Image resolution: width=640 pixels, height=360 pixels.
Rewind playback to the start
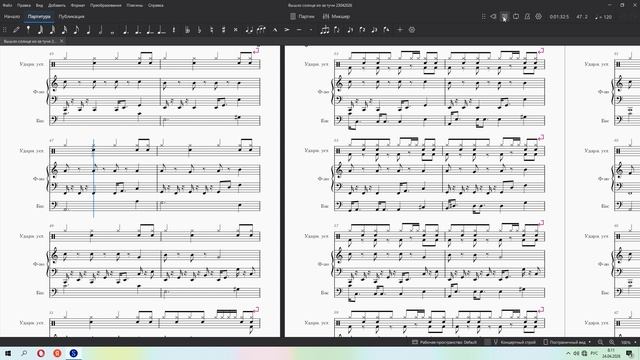point(493,17)
